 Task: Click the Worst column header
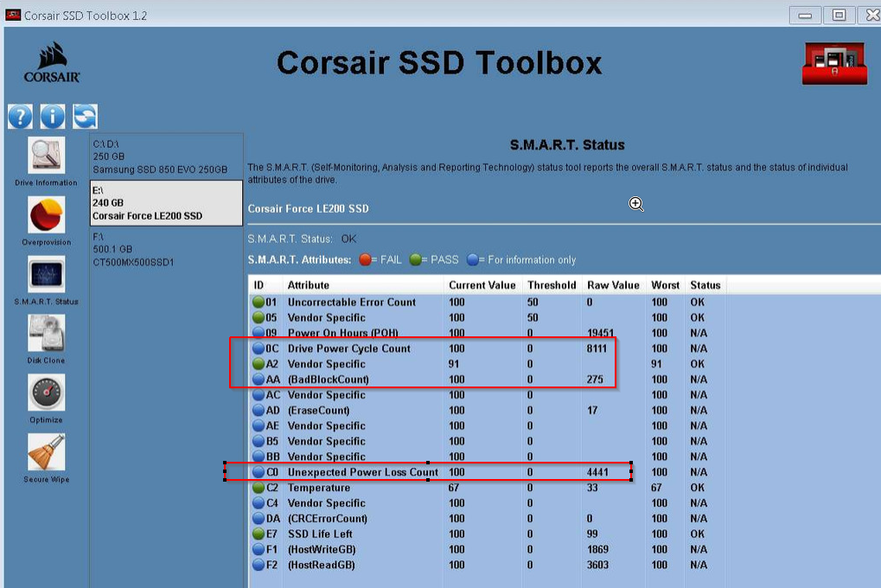tap(665, 285)
